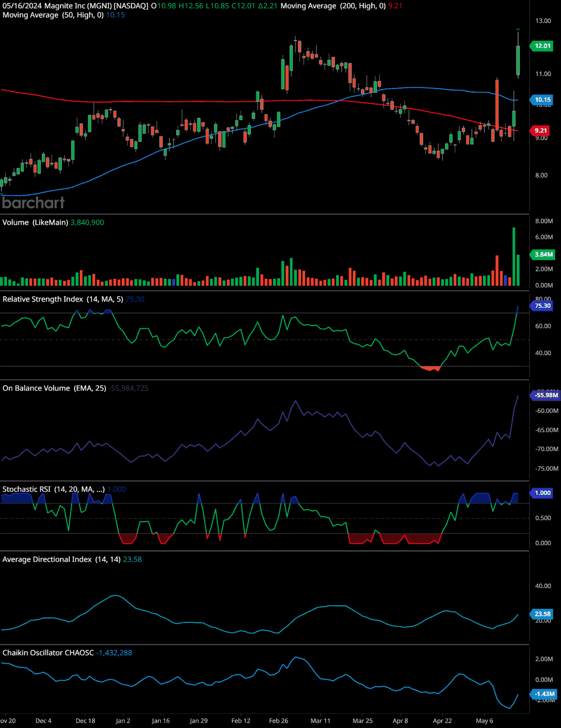
Task: Click the "Feb 12" date axis label
Action: click(x=241, y=721)
